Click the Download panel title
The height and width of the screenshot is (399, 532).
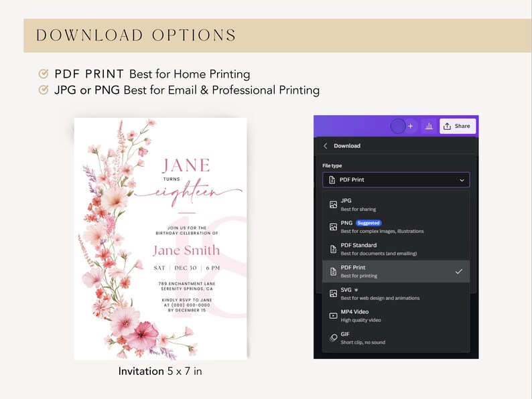tap(347, 146)
